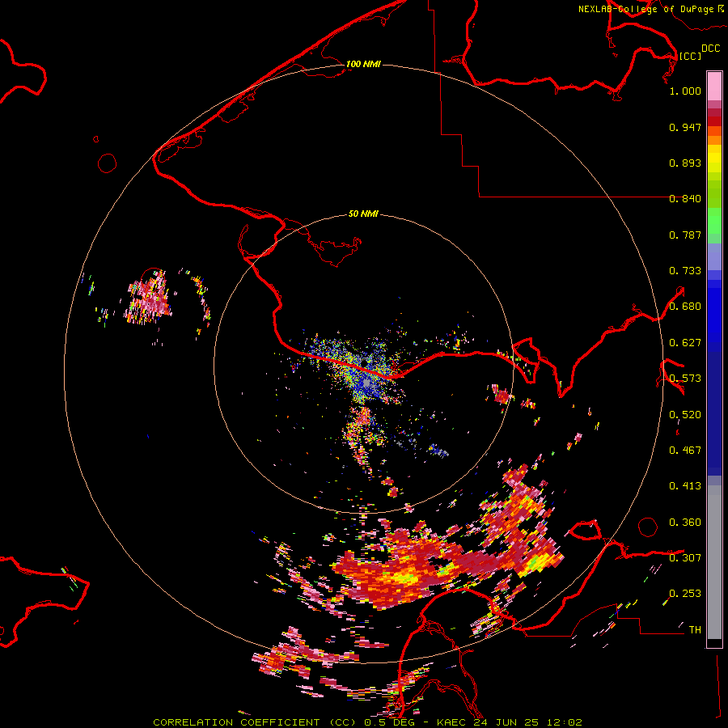Click the 0.360 legend value
The image size is (728, 728).
(x=685, y=523)
